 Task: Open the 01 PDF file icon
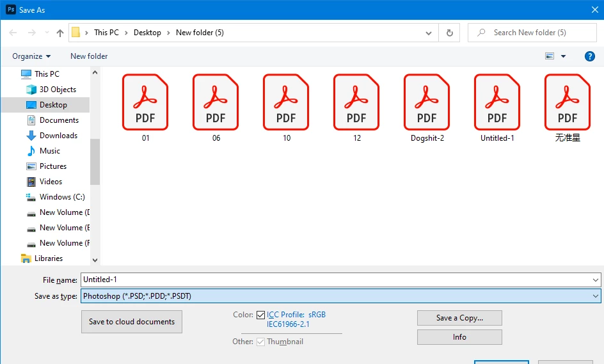click(x=145, y=102)
